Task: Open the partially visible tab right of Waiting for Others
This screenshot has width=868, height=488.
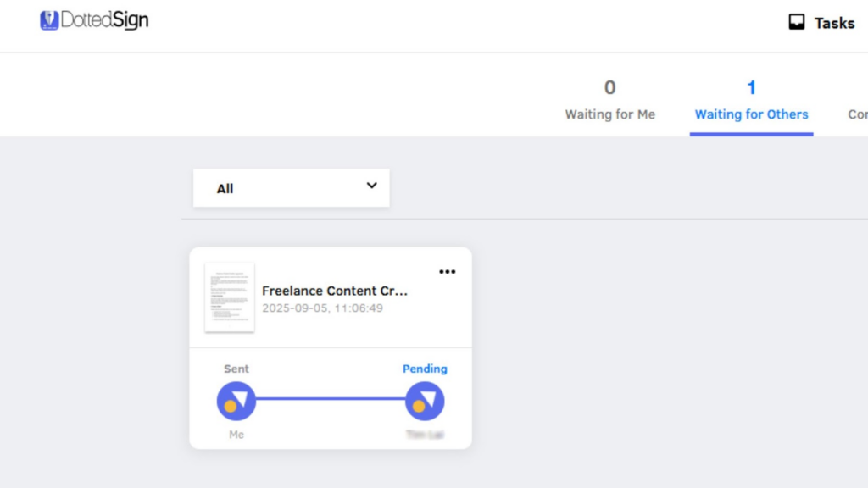Action: (858, 114)
